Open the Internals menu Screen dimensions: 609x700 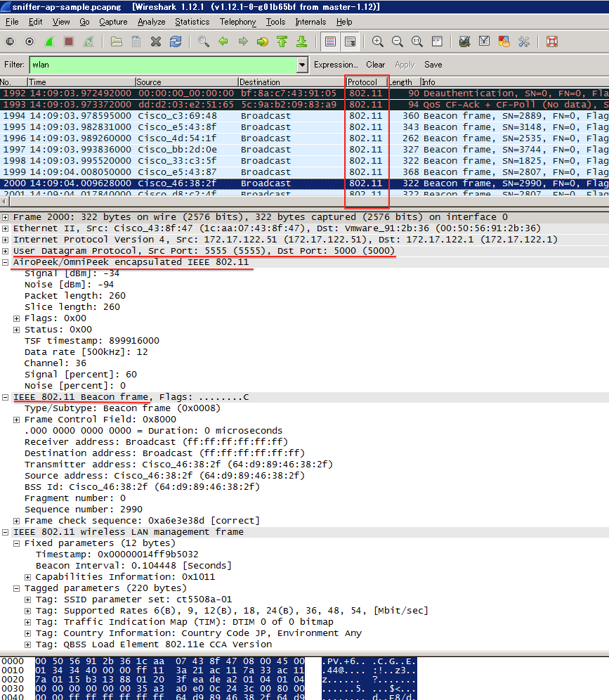point(310,22)
